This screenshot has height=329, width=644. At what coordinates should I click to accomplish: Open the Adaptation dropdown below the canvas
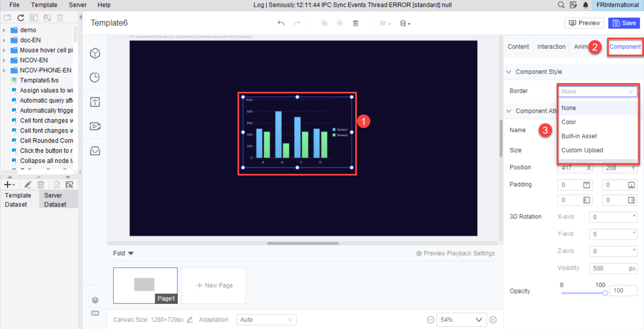266,319
